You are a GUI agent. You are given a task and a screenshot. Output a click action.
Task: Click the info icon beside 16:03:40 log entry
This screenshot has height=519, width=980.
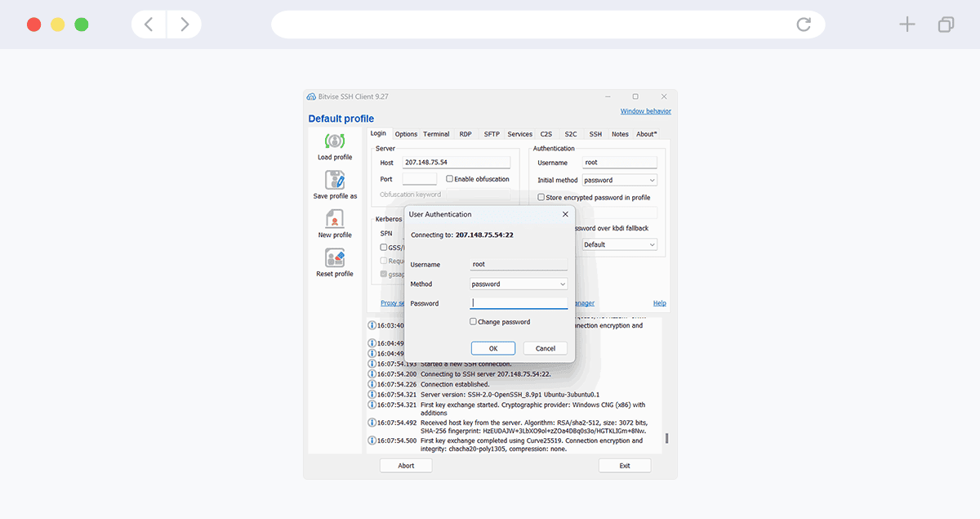[x=372, y=325]
